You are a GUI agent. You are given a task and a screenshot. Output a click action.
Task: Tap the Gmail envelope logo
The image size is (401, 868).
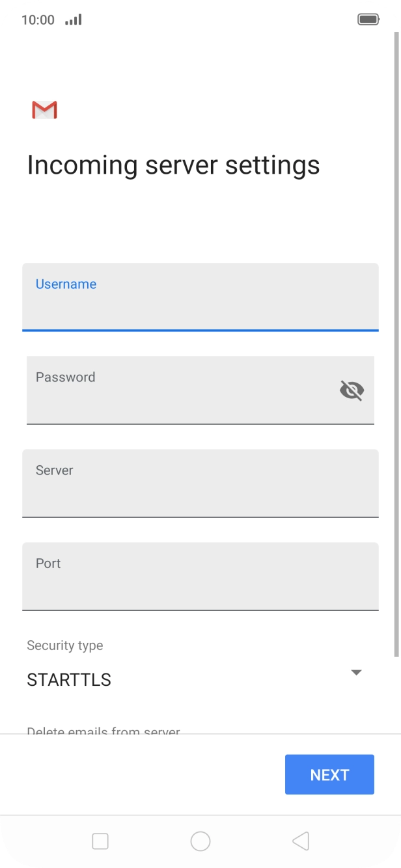coord(44,110)
